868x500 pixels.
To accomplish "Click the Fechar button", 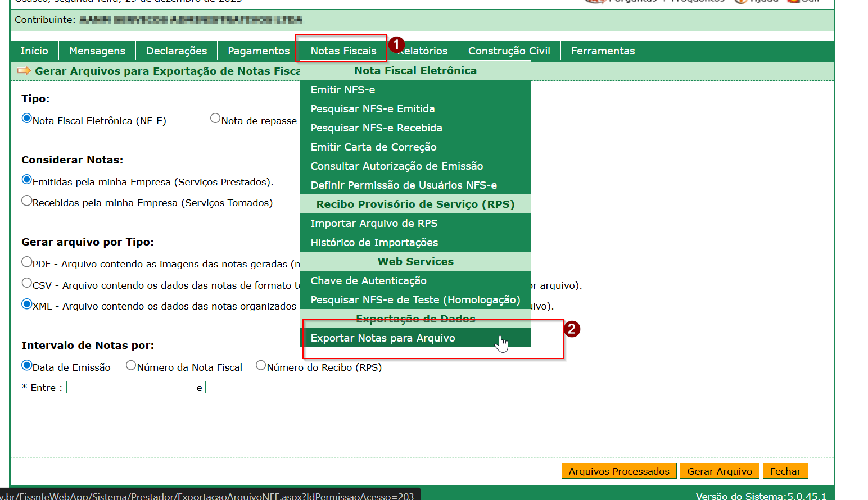I will click(x=785, y=471).
